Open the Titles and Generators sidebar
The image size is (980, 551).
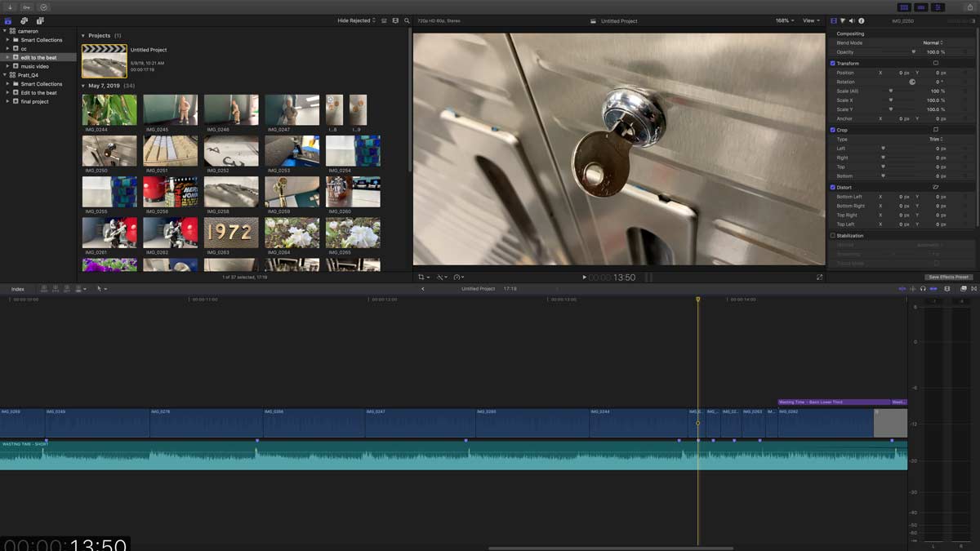pos(39,20)
